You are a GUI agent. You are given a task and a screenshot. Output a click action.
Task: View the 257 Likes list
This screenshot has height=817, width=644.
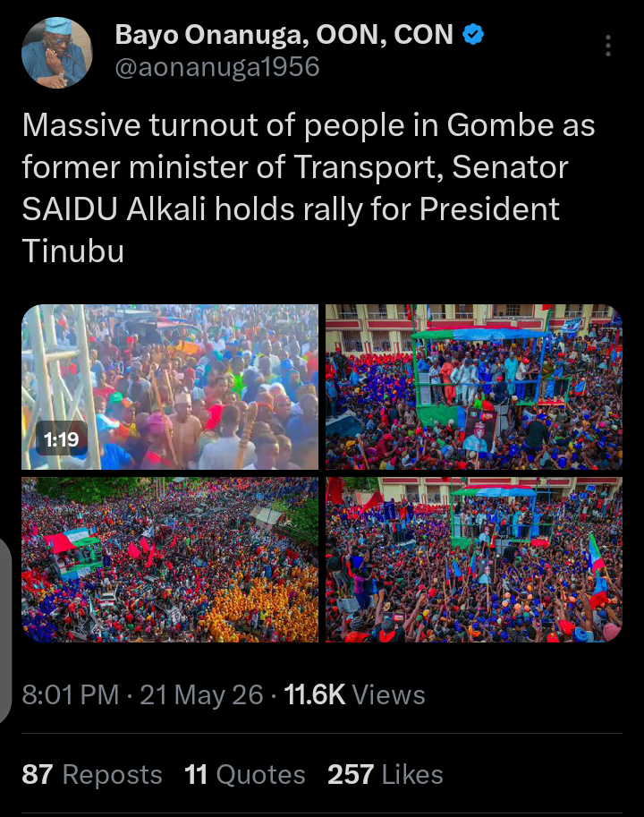pyautogui.click(x=386, y=774)
